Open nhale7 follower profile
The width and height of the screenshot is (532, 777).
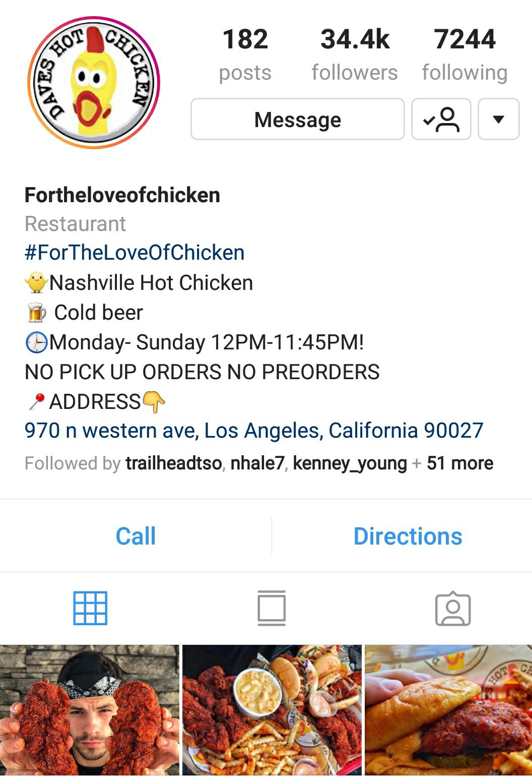(257, 463)
